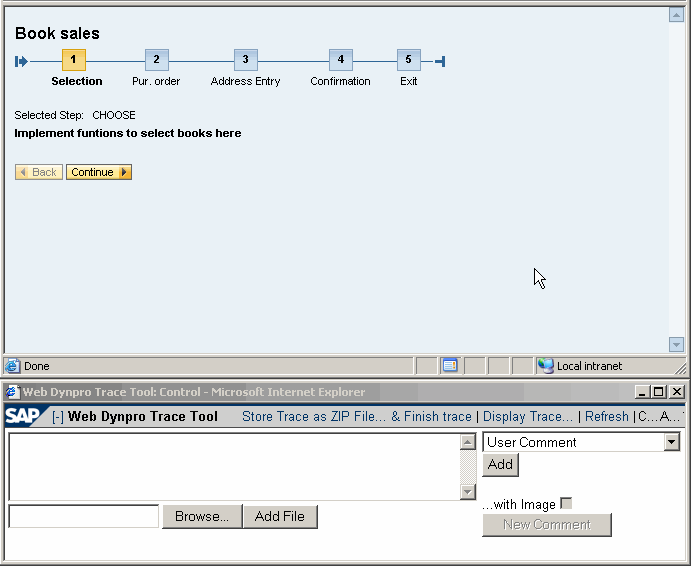693x568 pixels.
Task: Focus the file path input field
Action: tap(84, 516)
